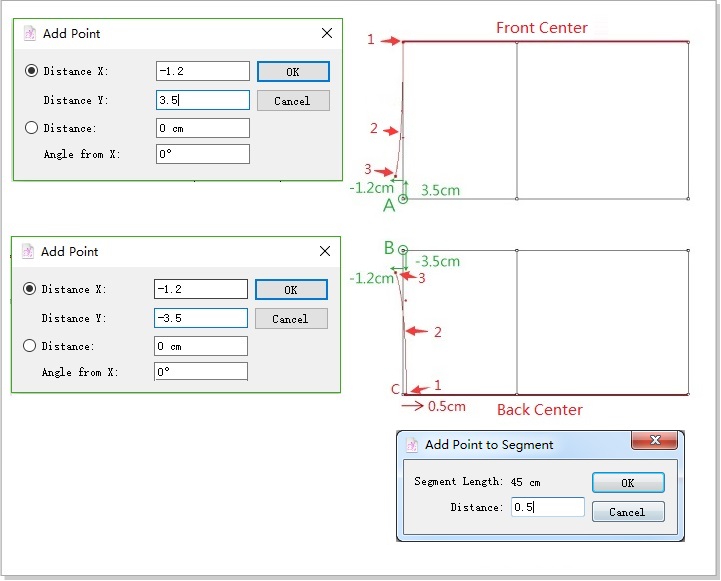Click the Distance field with 0.5 in Segment dialog
The width and height of the screenshot is (721, 581).
click(x=546, y=507)
